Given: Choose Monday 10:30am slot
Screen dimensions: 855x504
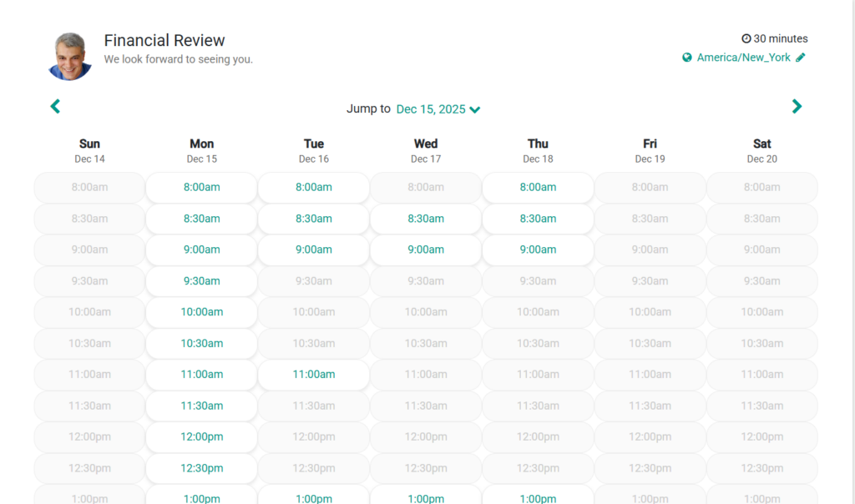Looking at the screenshot, I should tap(202, 343).
